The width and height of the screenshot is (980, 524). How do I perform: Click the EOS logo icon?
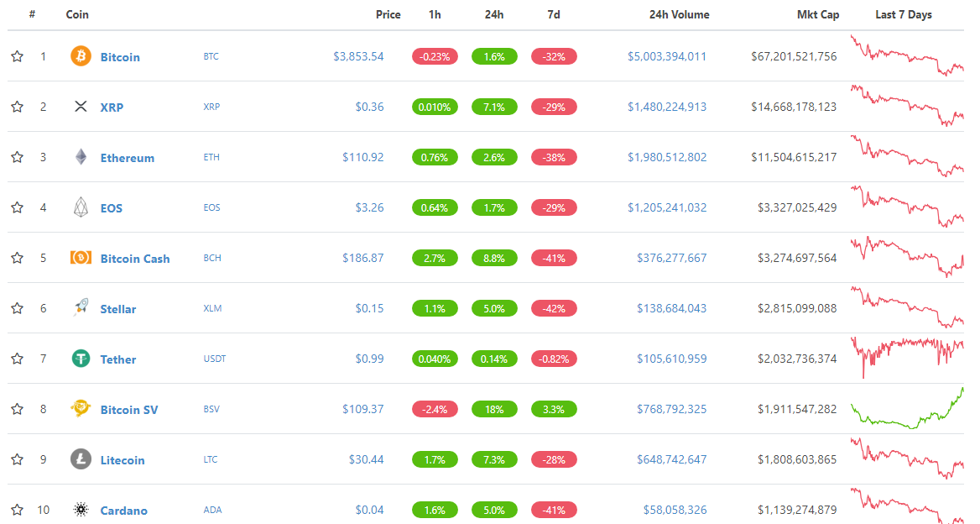[x=81, y=207]
